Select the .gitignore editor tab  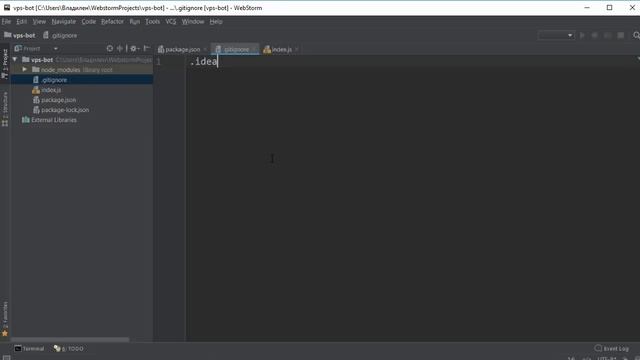236,49
